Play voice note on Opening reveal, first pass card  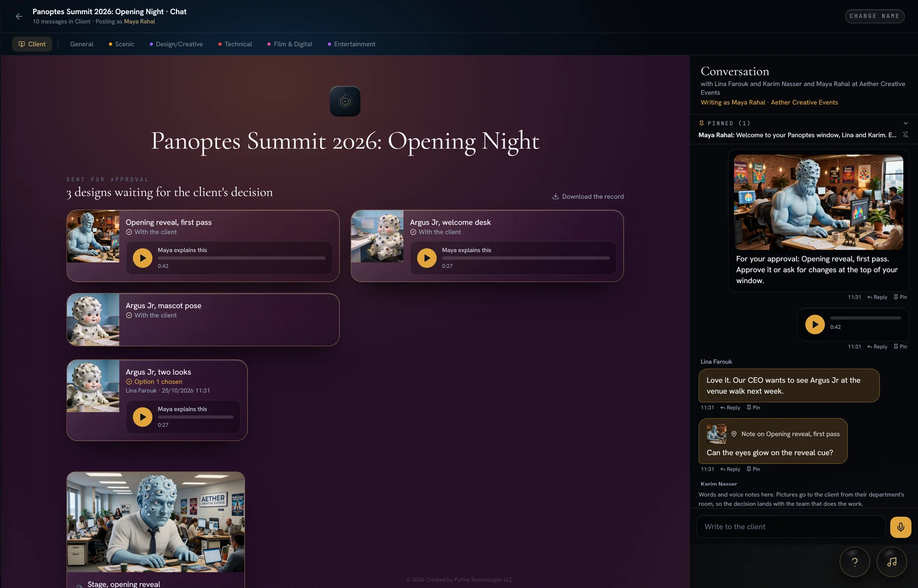click(143, 258)
